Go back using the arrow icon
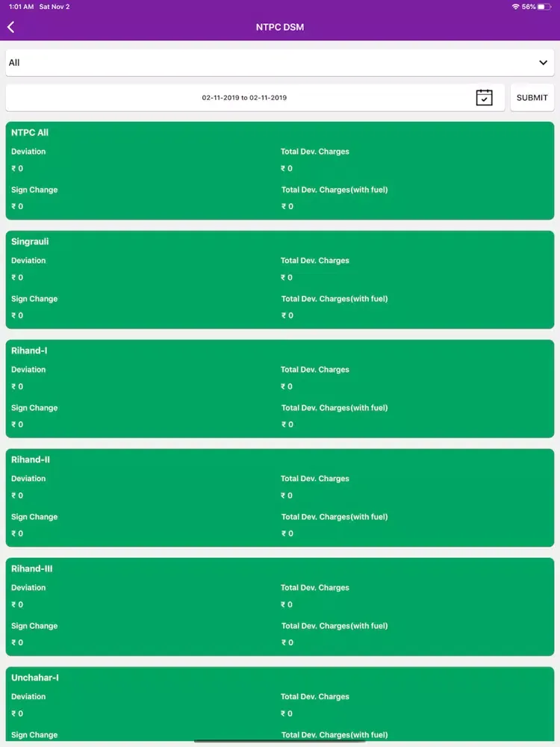Viewport: 560px width, 747px height. [x=11, y=27]
